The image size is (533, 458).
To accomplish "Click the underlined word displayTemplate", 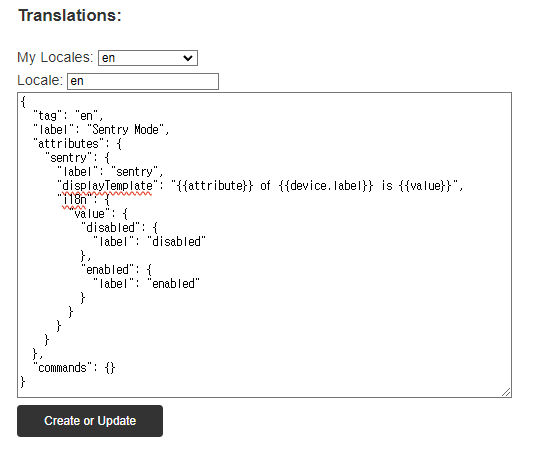I will pyautogui.click(x=107, y=186).
